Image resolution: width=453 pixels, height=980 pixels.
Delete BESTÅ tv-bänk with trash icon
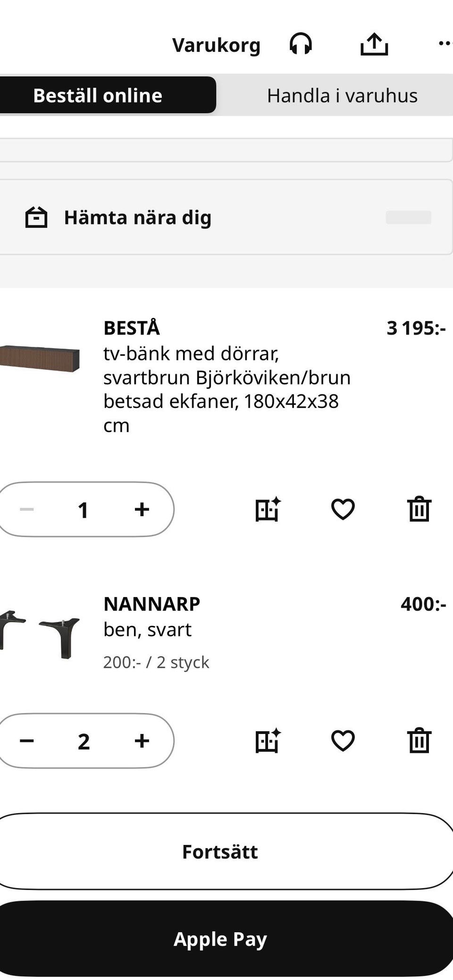[x=419, y=509]
